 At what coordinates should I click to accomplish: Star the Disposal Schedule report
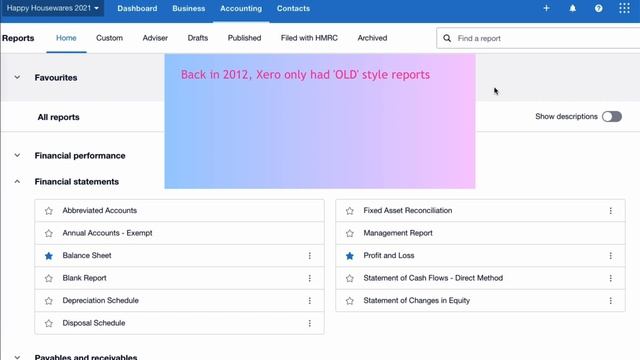(x=49, y=323)
